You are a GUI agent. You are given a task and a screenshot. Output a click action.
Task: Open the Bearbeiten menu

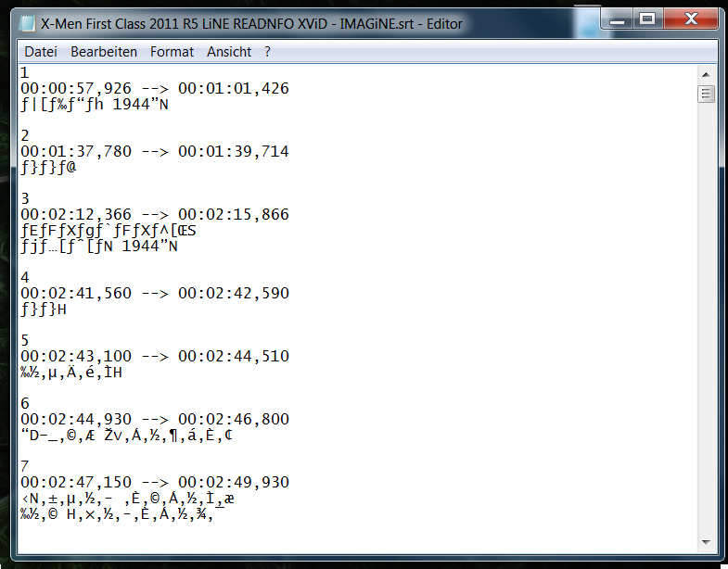click(x=104, y=52)
